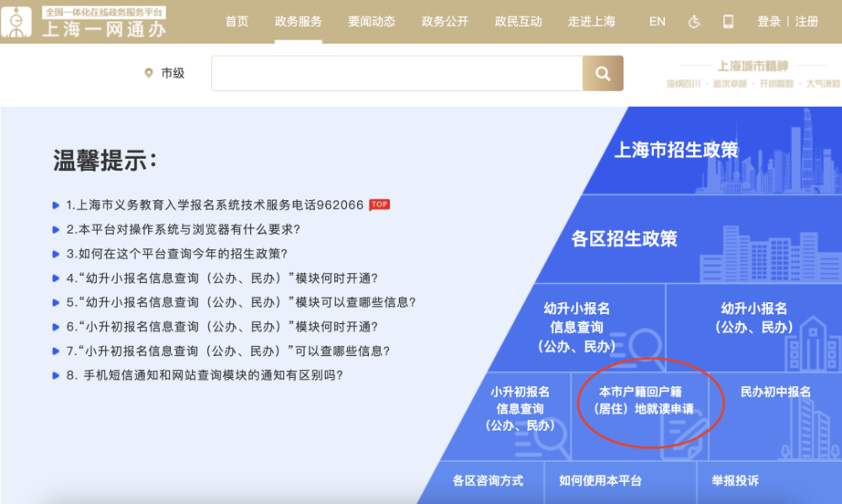Click the 一网通办 portal logo icon
842x504 pixels.
point(17,22)
